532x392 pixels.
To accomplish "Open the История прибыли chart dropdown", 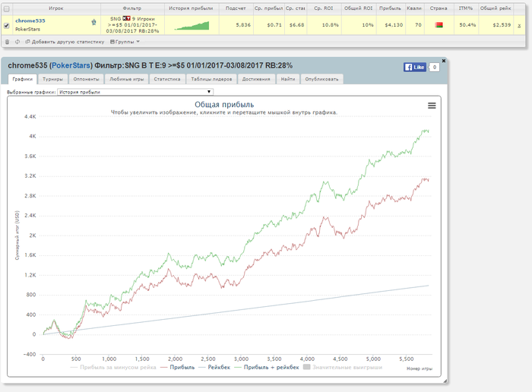I will click(135, 92).
